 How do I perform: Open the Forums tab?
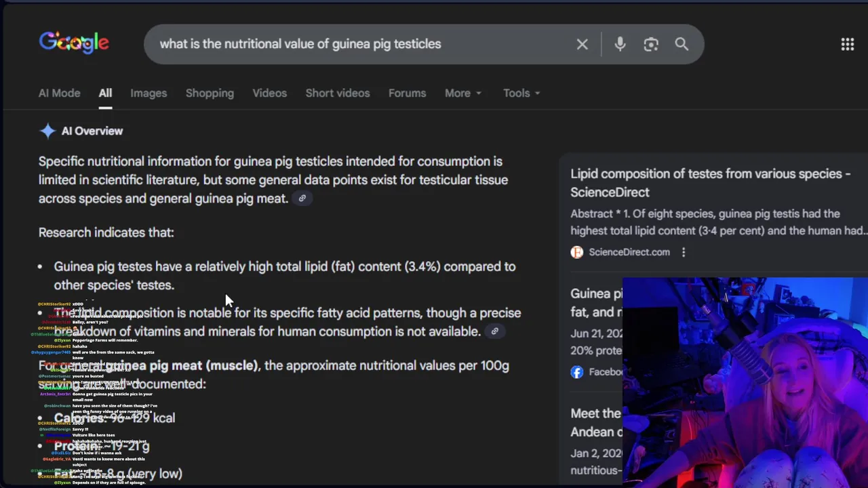click(407, 94)
